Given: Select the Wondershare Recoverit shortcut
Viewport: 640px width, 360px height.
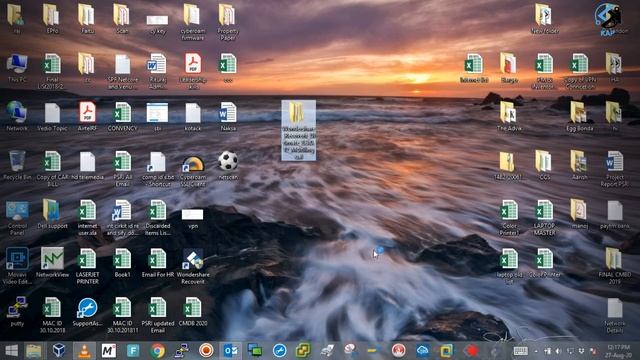Looking at the screenshot, I should tap(193, 266).
